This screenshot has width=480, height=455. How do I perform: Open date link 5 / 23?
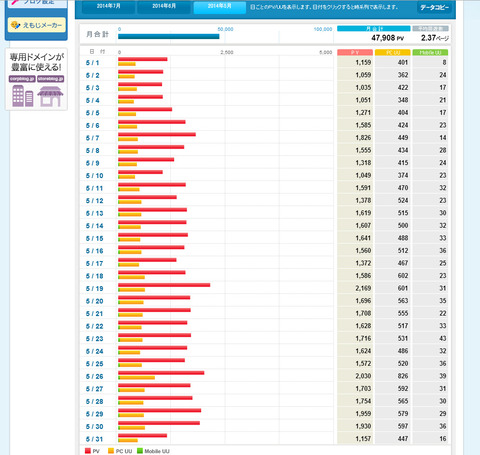94,339
